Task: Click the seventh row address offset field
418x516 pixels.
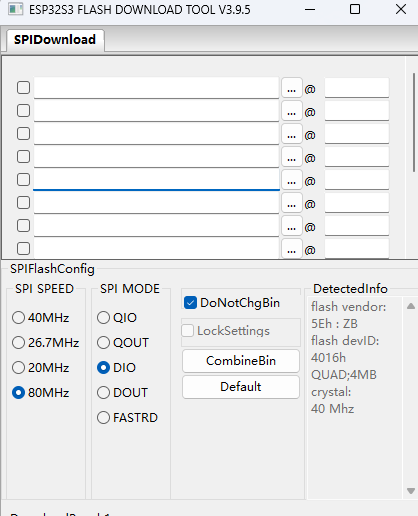Action: tap(357, 226)
